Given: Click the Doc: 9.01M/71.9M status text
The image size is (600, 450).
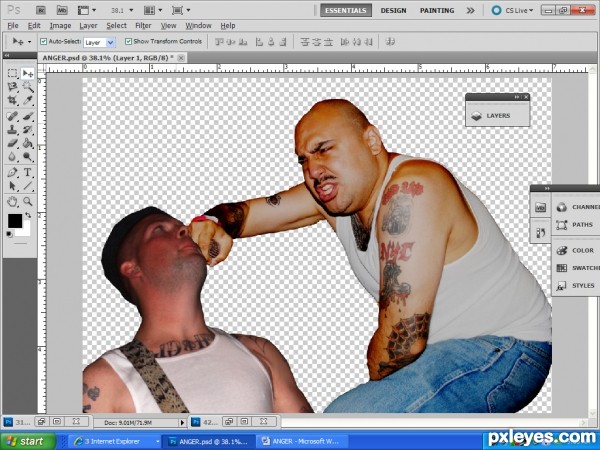Looking at the screenshot, I should (x=128, y=423).
